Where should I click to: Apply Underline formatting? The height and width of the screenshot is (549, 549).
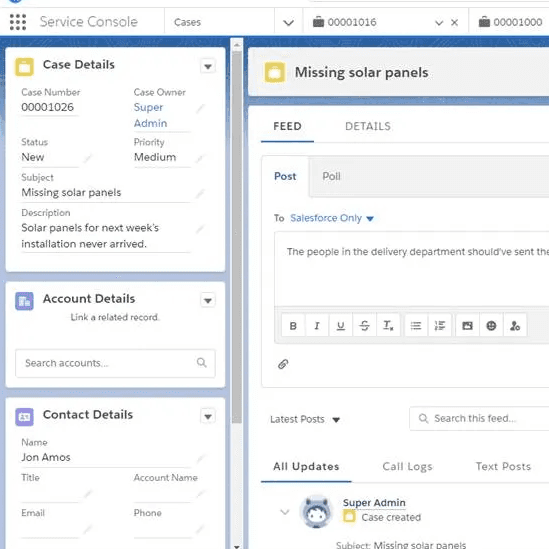340,326
